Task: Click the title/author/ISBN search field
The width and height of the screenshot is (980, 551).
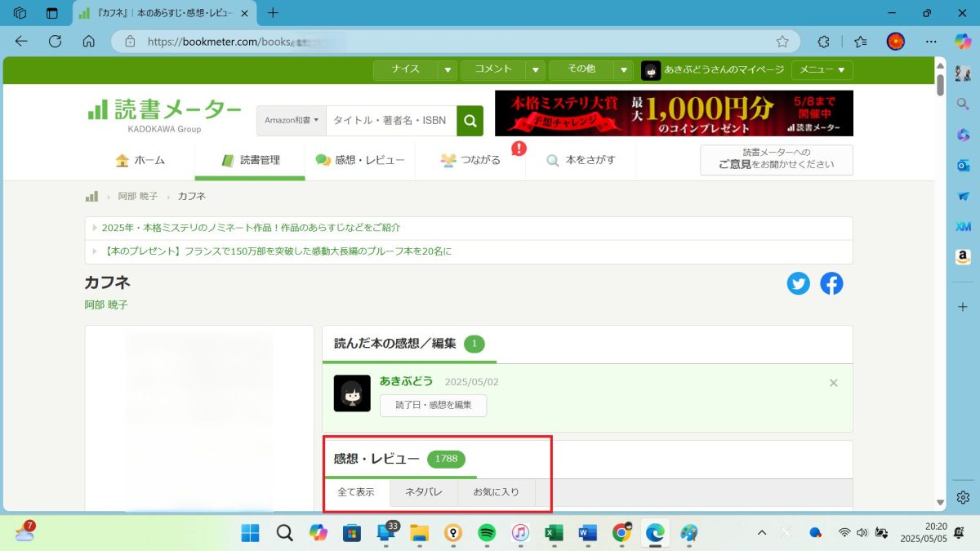Action: pyautogui.click(x=390, y=121)
